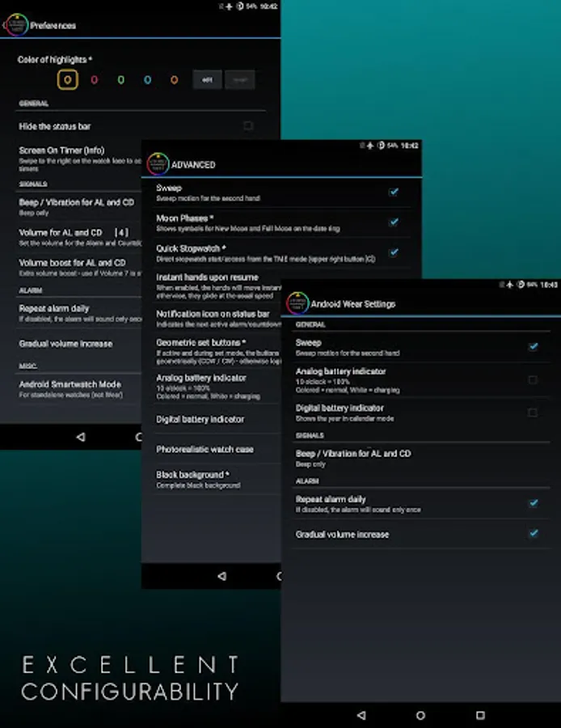Tap the Recents square navigation button

click(480, 715)
